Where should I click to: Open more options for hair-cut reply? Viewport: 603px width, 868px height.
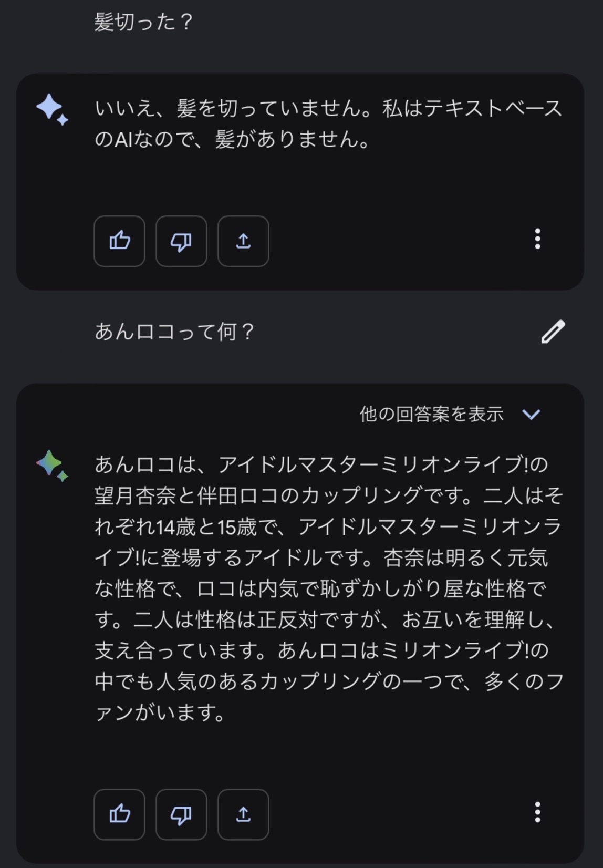pyautogui.click(x=537, y=239)
